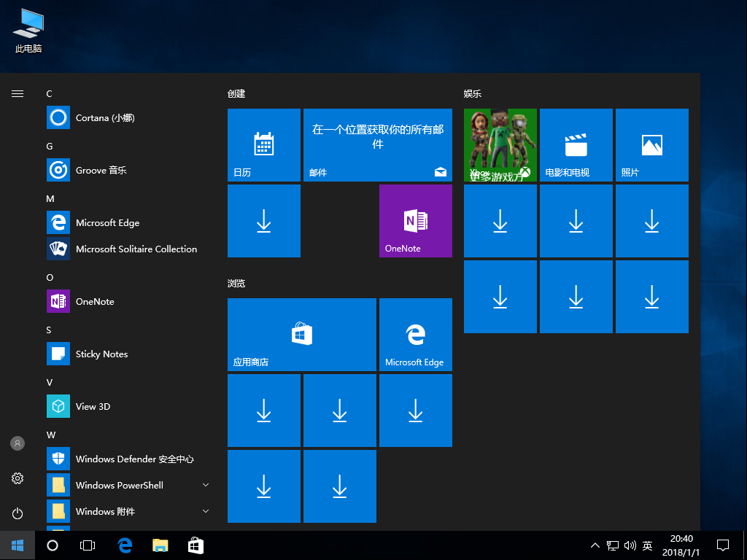Image resolution: width=747 pixels, height=560 pixels.
Task: Click the download tile below 电影和电视
Action: point(576,221)
